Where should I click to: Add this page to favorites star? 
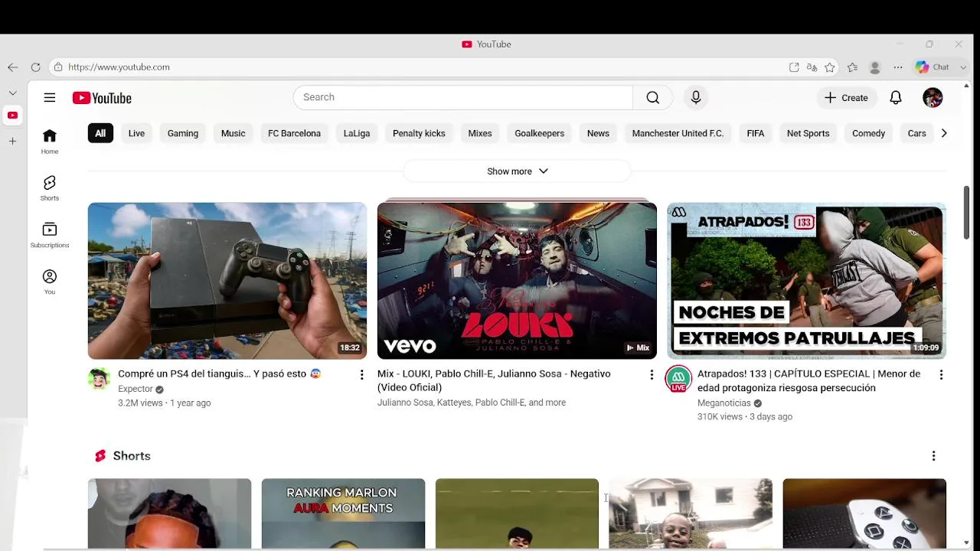(830, 67)
